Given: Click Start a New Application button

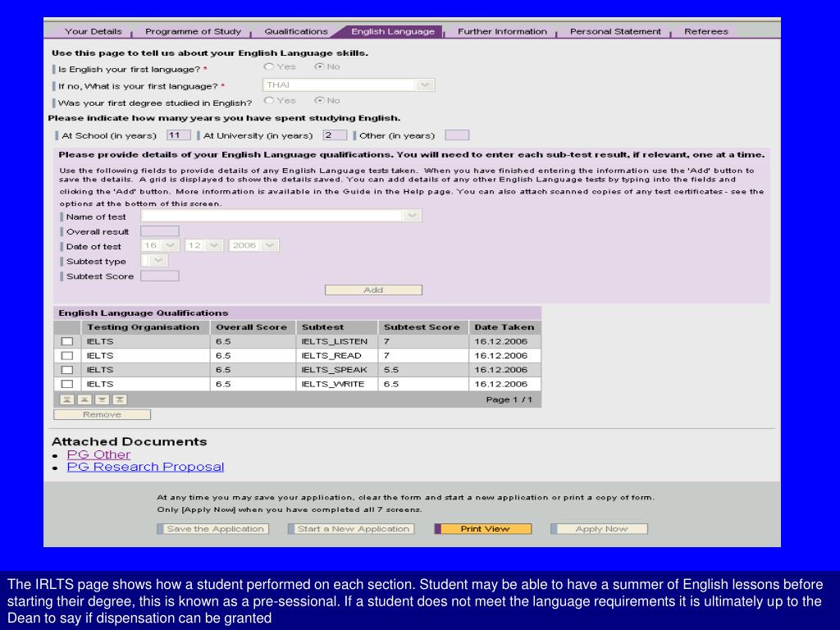Looking at the screenshot, I should click(351, 529).
